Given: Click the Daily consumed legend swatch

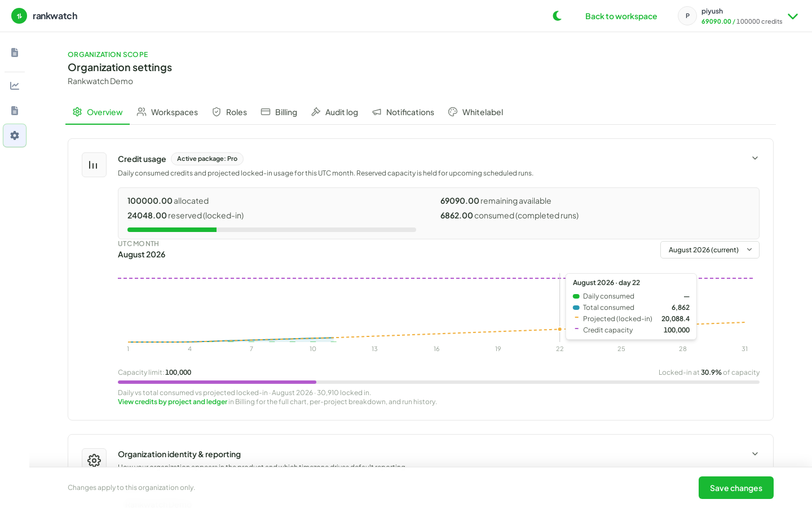Looking at the screenshot, I should coord(576,296).
